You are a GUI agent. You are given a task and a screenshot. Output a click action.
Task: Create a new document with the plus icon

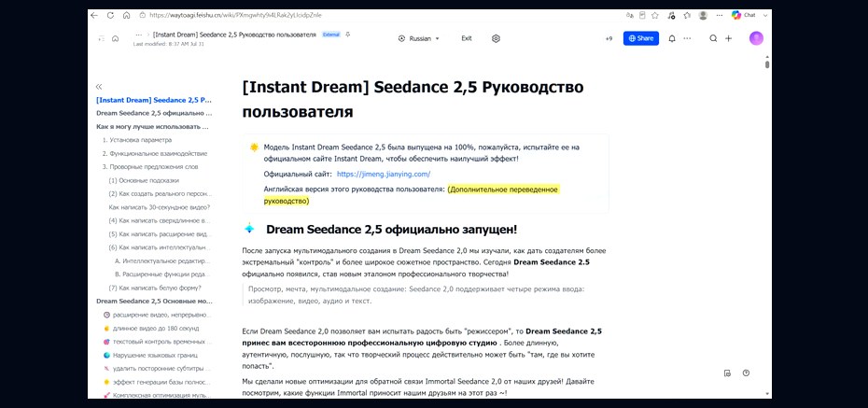point(729,39)
